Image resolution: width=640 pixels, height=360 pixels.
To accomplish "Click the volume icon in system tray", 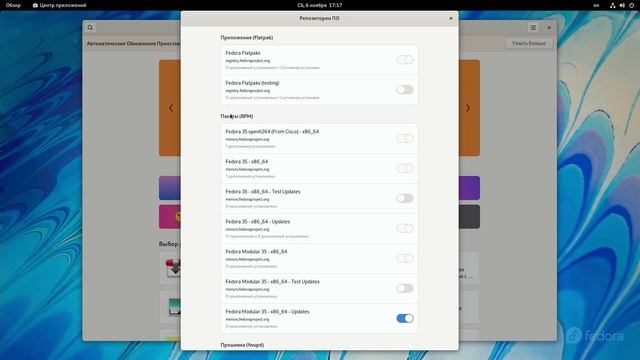I will 622,5.
